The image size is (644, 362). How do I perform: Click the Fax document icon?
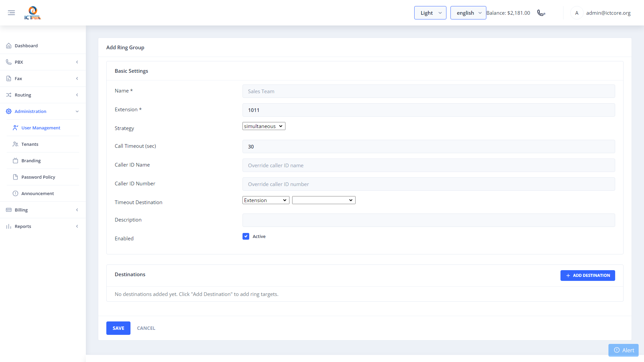(x=9, y=78)
